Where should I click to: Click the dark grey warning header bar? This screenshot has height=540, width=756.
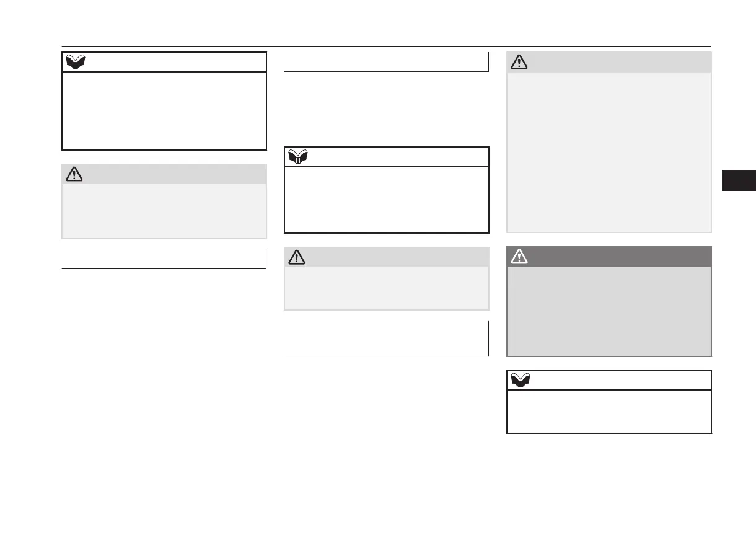coord(609,257)
